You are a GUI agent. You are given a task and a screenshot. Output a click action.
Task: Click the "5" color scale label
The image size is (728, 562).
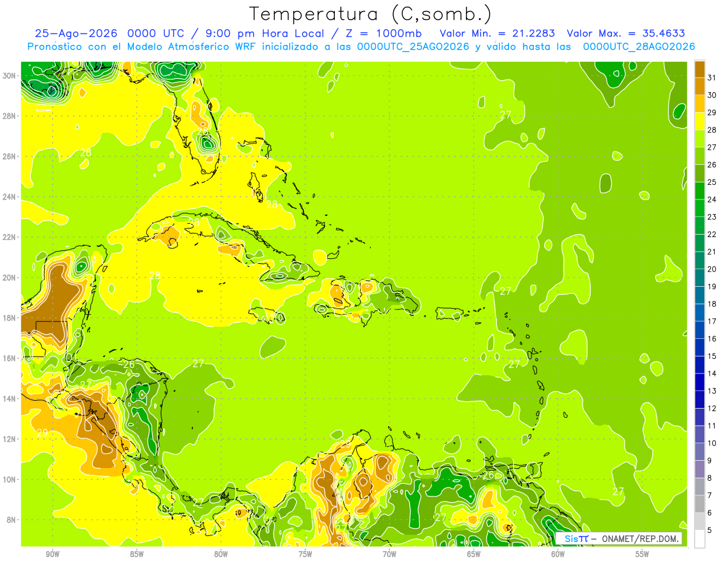click(709, 530)
